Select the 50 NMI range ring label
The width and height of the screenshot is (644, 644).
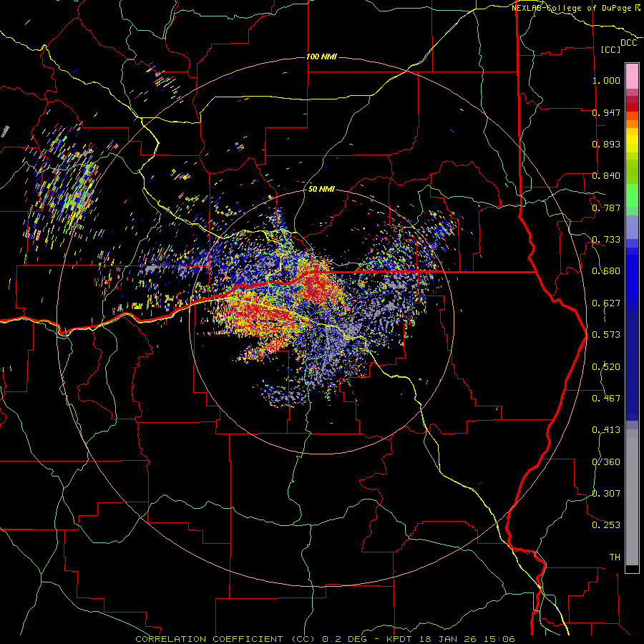click(x=321, y=189)
